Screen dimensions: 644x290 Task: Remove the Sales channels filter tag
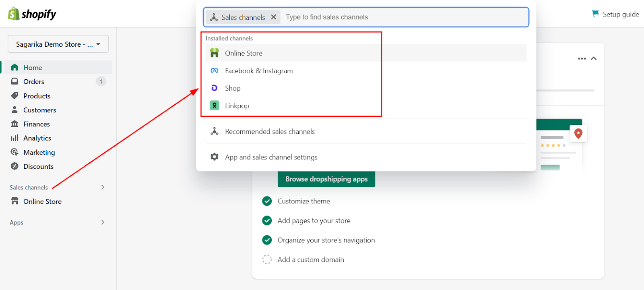click(273, 17)
